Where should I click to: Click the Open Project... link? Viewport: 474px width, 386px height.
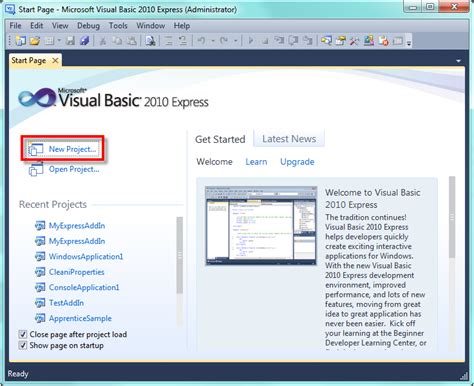point(74,169)
